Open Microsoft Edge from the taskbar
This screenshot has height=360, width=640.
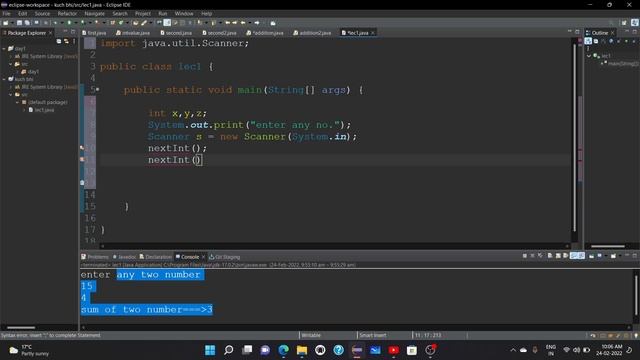point(283,350)
